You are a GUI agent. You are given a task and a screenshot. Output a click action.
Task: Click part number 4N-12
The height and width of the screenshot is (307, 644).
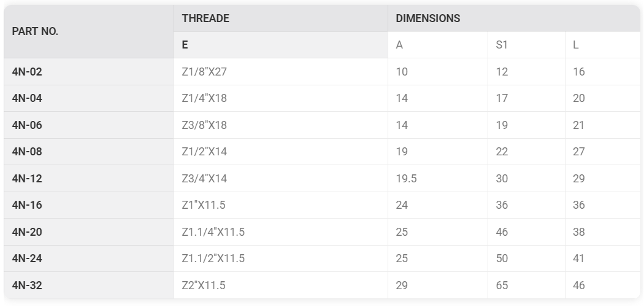coord(27,179)
